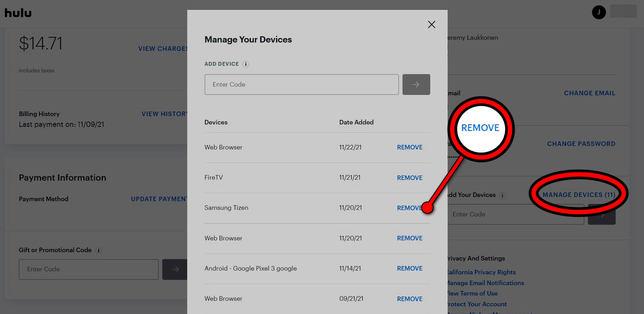
Task: Click CHANGE PASSWORD
Action: point(581,143)
